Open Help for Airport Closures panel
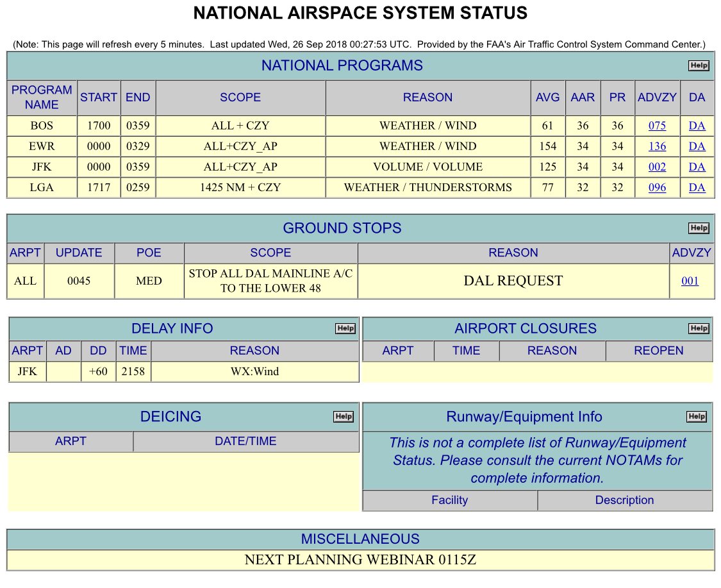The height and width of the screenshot is (588, 721). tap(699, 328)
